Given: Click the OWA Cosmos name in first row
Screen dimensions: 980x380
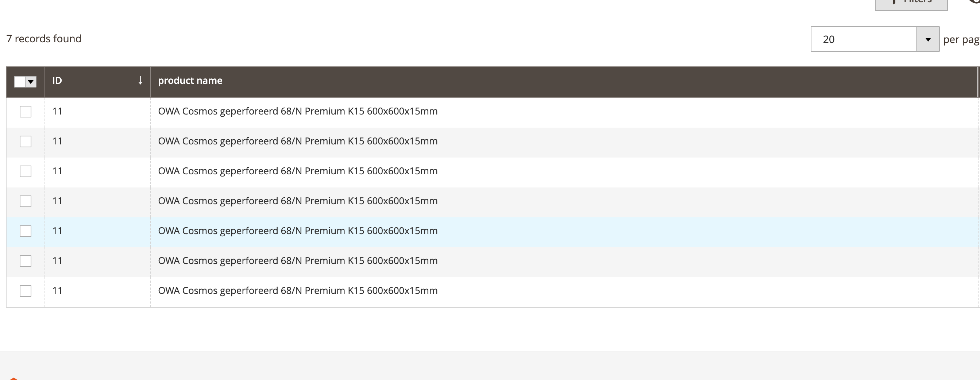Looking at the screenshot, I should pyautogui.click(x=297, y=112).
